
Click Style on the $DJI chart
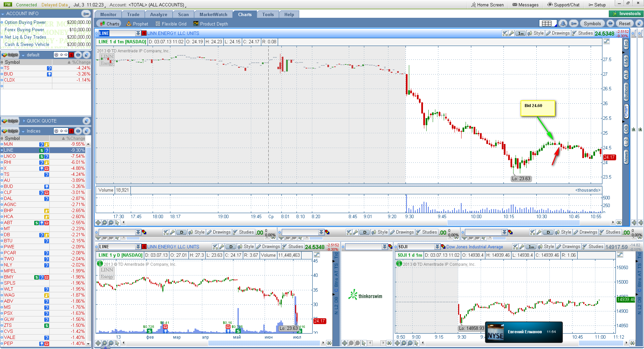[x=546, y=247]
